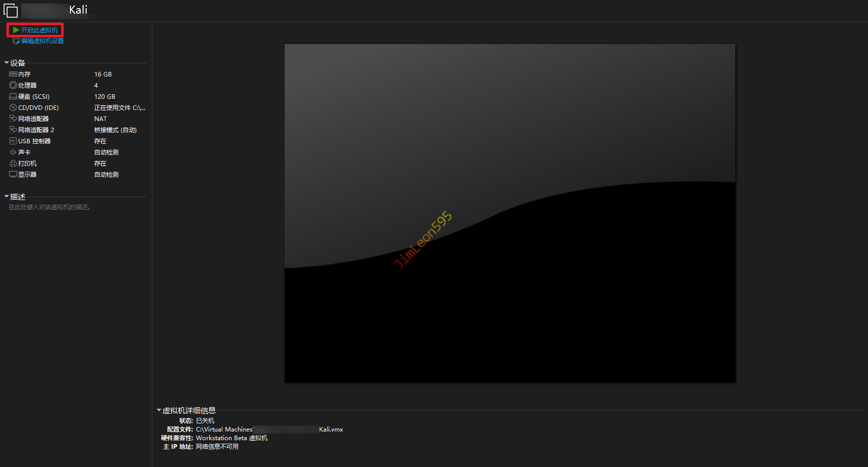
Task: Click the Kali VM preview thumbnail
Action: tap(509, 213)
